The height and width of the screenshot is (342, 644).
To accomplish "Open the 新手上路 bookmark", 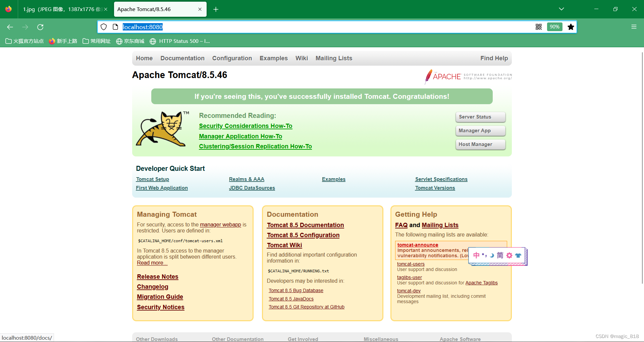I will [63, 41].
